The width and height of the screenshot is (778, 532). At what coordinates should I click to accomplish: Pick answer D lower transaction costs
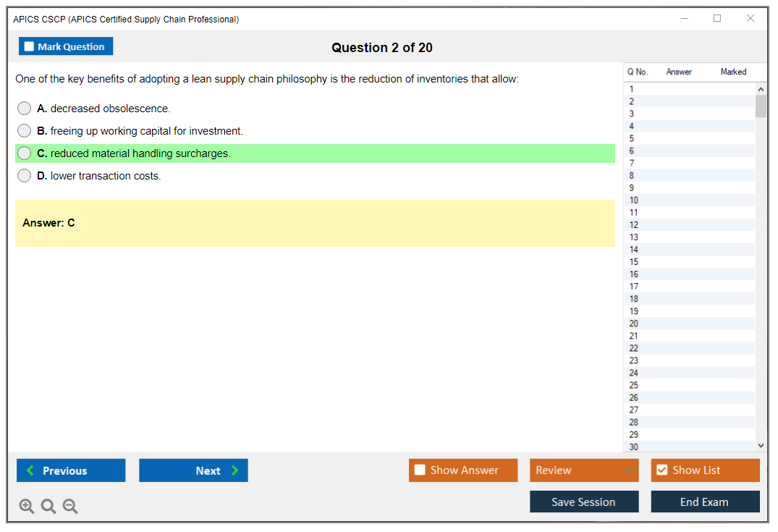coord(25,176)
